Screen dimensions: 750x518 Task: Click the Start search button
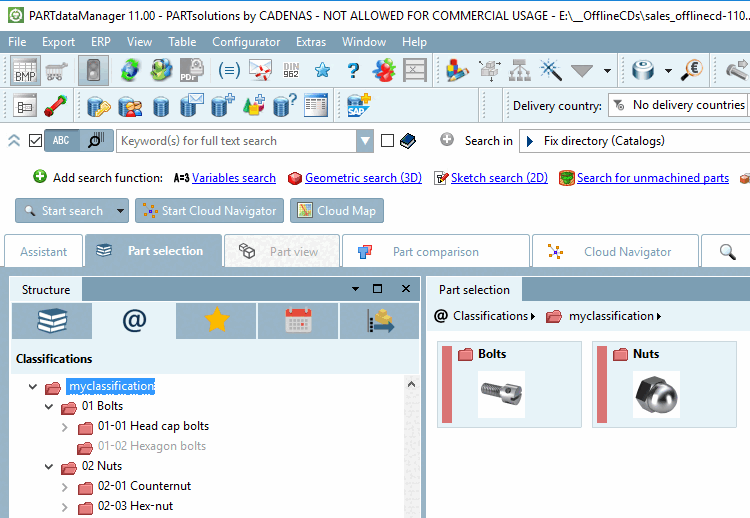(x=64, y=210)
